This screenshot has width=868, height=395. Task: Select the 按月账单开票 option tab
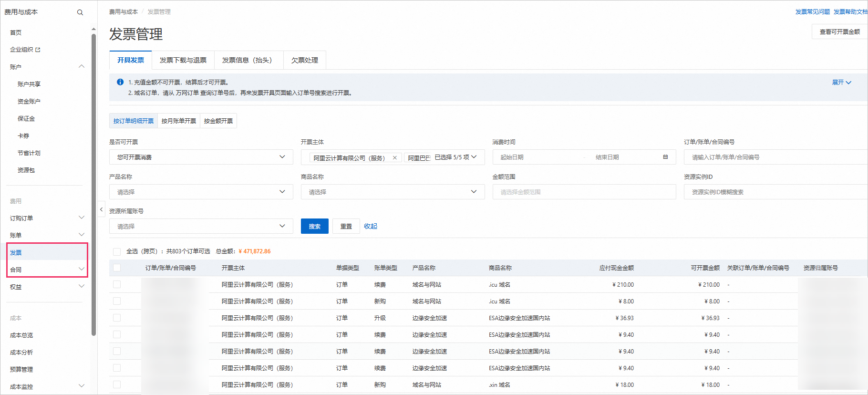tap(179, 121)
